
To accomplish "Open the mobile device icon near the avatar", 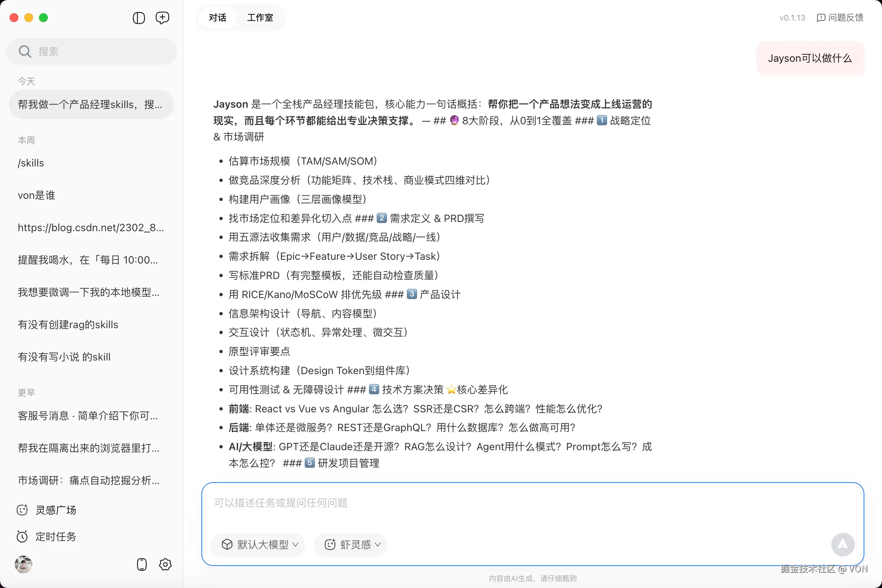I will click(x=141, y=564).
